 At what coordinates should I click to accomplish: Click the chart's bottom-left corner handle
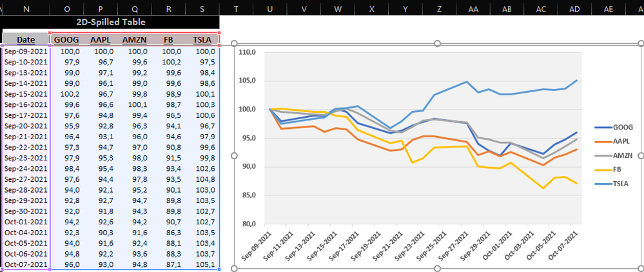tap(235, 268)
